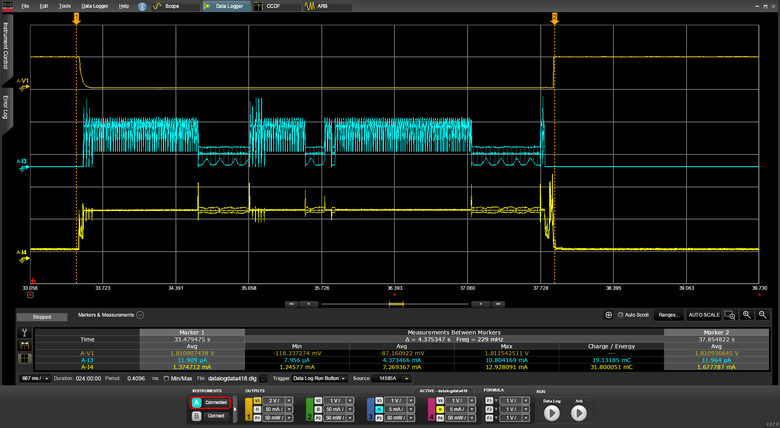Click the zoom in magnifier icon
The image size is (780, 428).
747,315
